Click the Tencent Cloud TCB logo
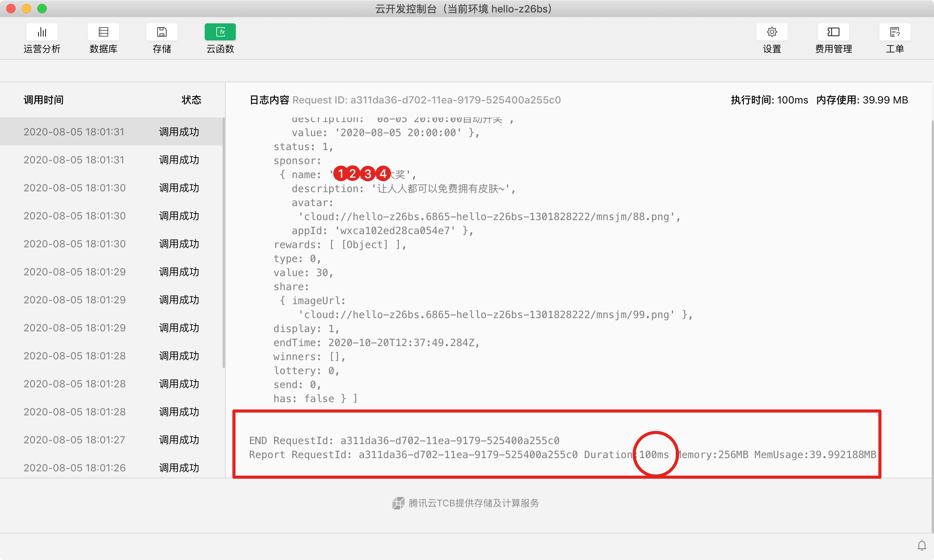The width and height of the screenshot is (934, 560). click(398, 503)
